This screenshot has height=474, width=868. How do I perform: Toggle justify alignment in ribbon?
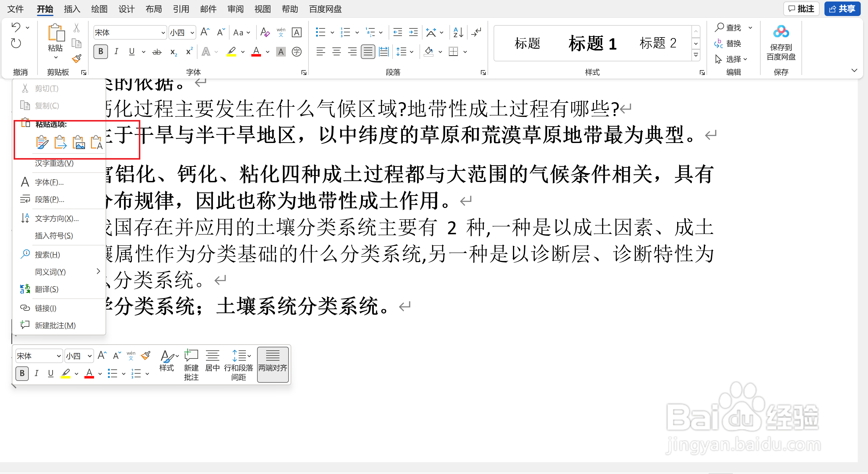pos(368,52)
